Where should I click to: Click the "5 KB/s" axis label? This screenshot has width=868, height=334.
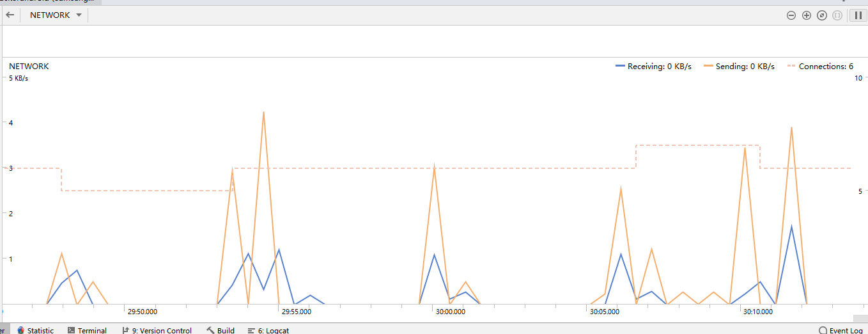point(19,78)
